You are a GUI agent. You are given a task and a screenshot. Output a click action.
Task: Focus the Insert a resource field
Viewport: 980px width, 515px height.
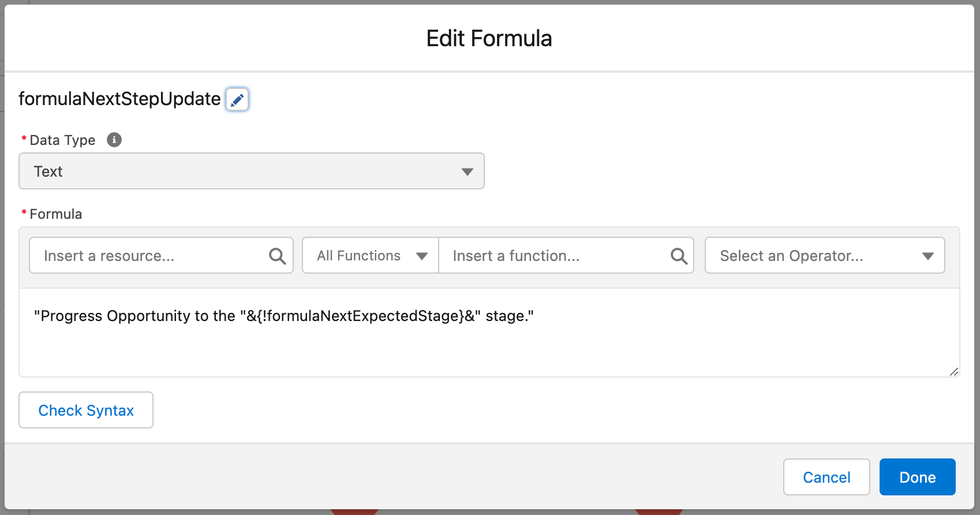(x=161, y=255)
